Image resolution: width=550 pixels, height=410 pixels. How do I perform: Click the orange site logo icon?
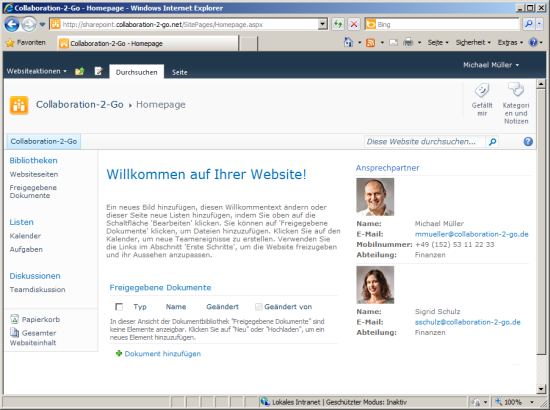[x=19, y=105]
